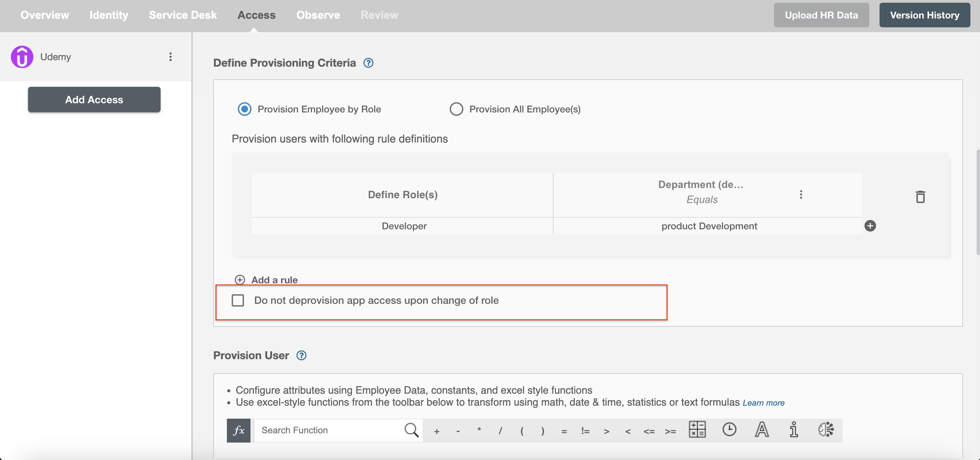Open Department column three-dot menu
The height and width of the screenshot is (460, 980).
(x=801, y=194)
